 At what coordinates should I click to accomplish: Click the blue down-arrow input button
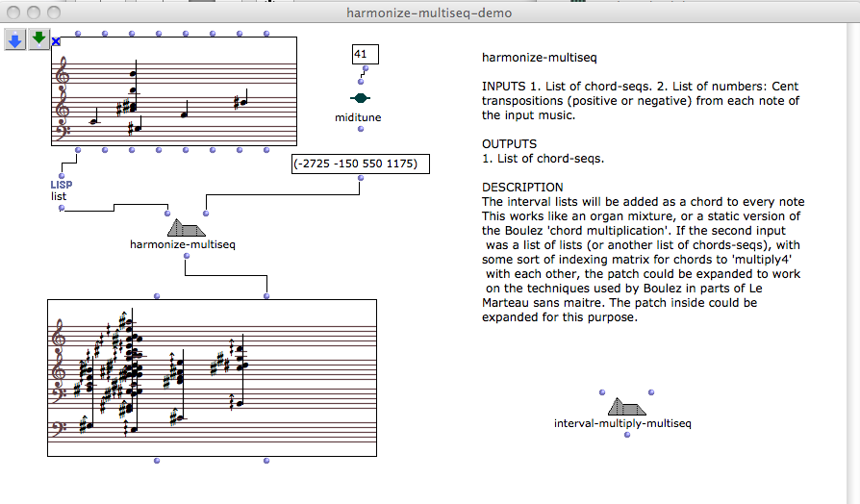[x=16, y=39]
